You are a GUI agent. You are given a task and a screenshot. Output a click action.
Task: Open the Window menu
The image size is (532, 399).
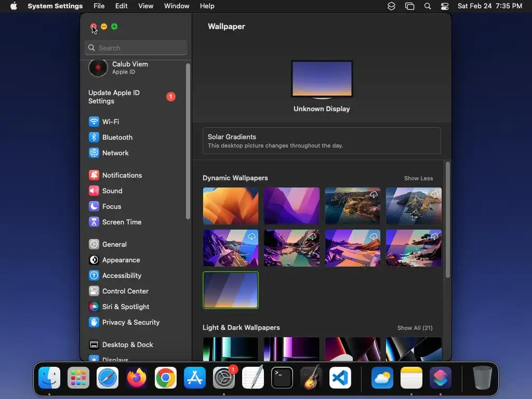[x=177, y=6]
